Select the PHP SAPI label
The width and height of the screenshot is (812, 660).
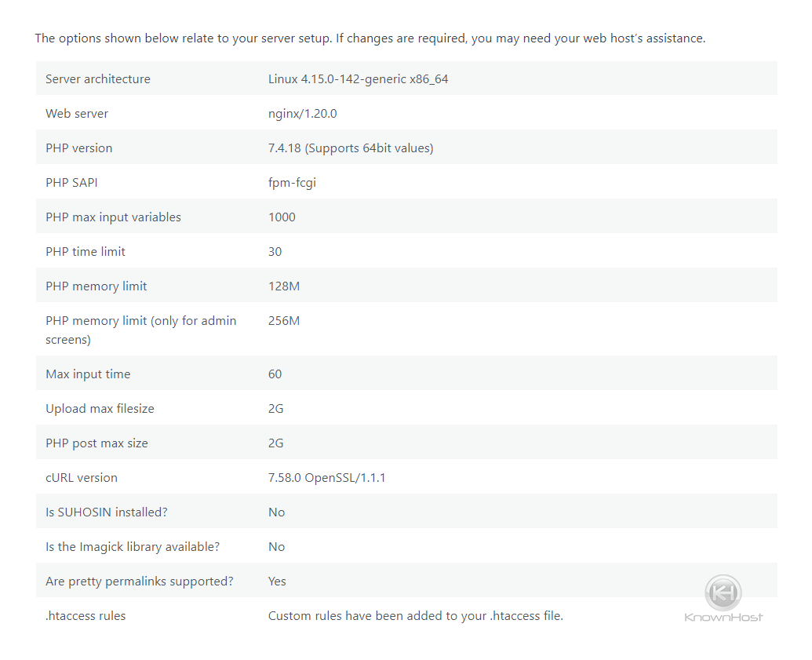tap(71, 182)
